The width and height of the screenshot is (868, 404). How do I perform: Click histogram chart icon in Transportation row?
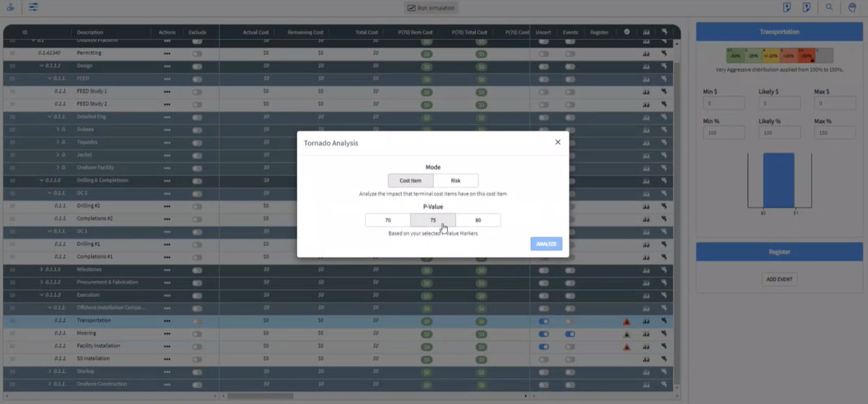coord(646,321)
